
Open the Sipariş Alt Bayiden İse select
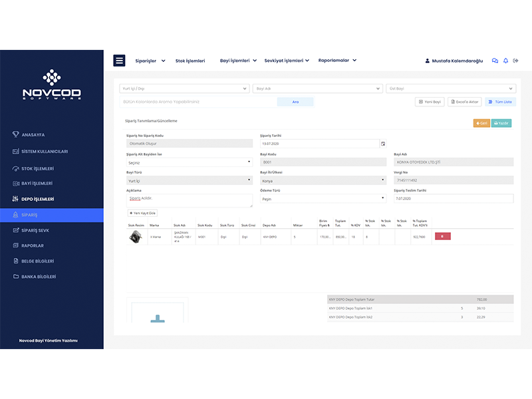pos(189,162)
